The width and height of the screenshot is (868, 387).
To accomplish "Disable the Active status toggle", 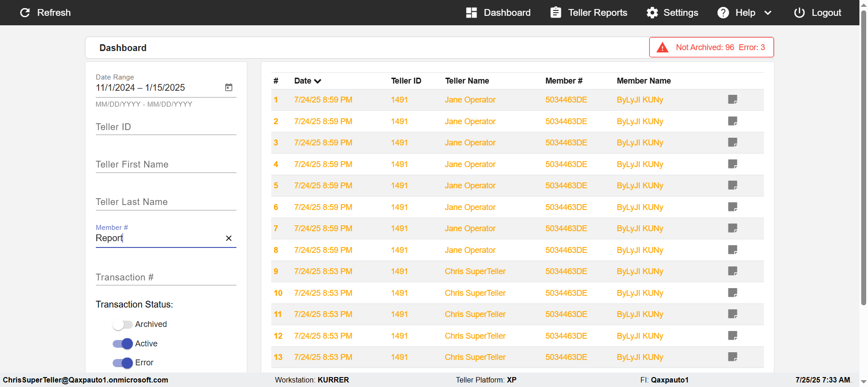I will tap(123, 344).
